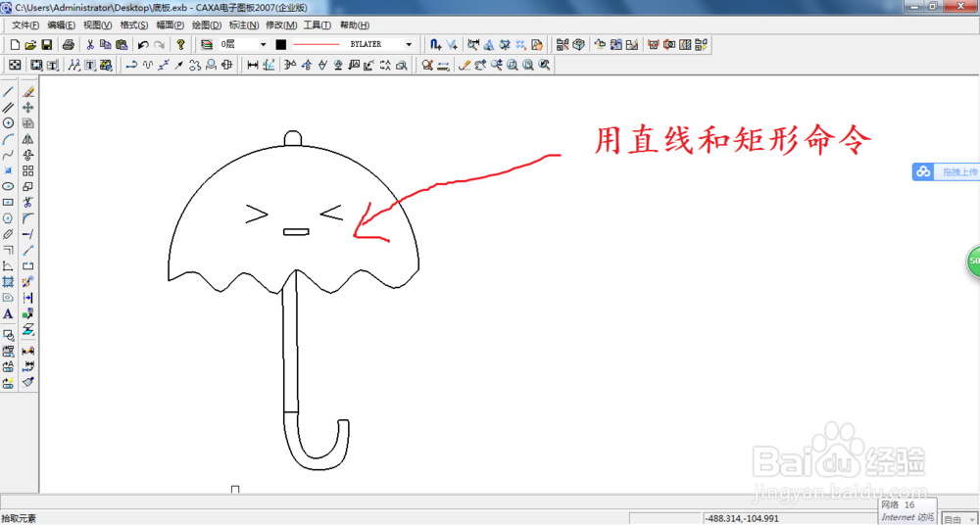Image resolution: width=980 pixels, height=526 pixels.
Task: Select the Format painter brush tool
Action: (x=28, y=382)
